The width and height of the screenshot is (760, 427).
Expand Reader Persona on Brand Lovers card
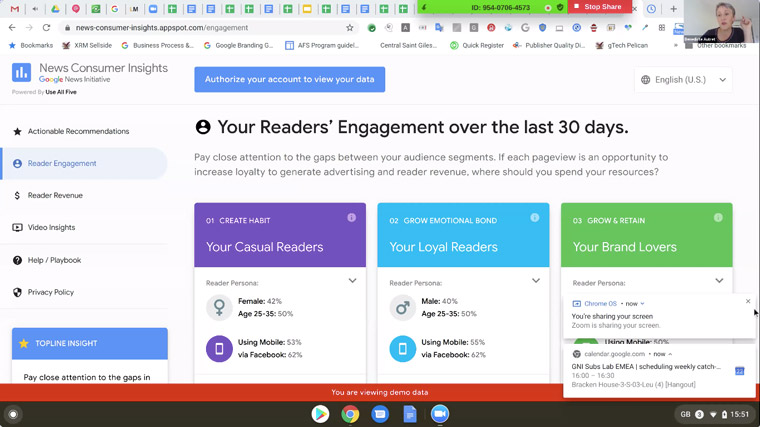click(719, 281)
